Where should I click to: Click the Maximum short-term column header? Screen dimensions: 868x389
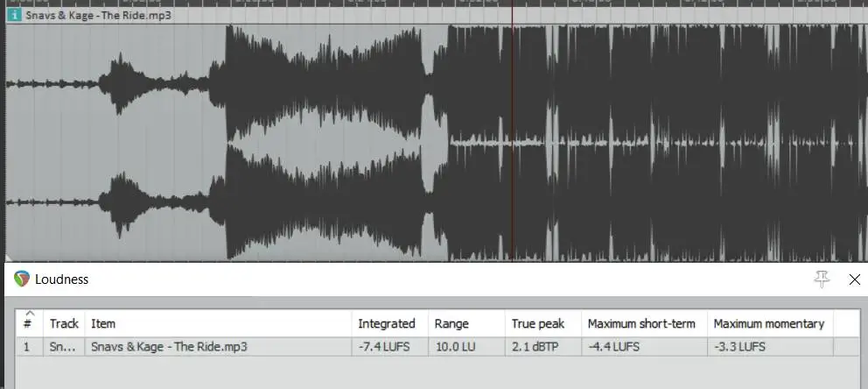(641, 323)
